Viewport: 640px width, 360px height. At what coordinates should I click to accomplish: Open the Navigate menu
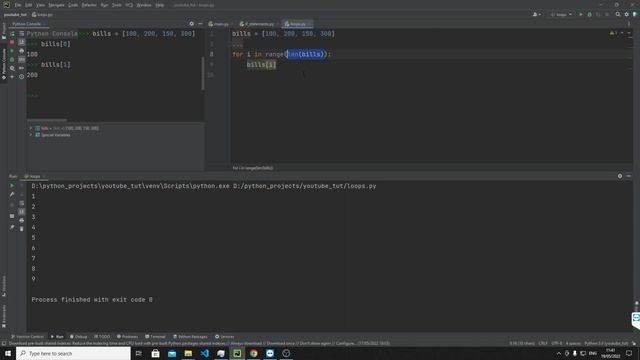[x=56, y=5]
